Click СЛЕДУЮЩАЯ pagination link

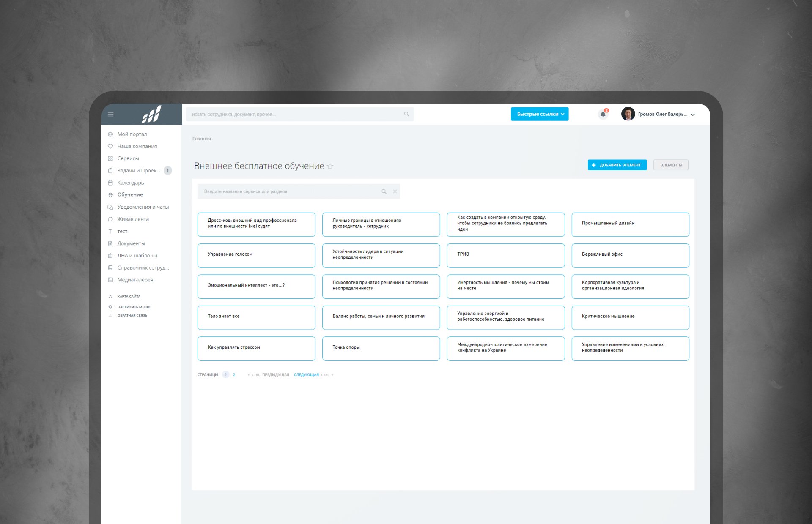tap(306, 375)
